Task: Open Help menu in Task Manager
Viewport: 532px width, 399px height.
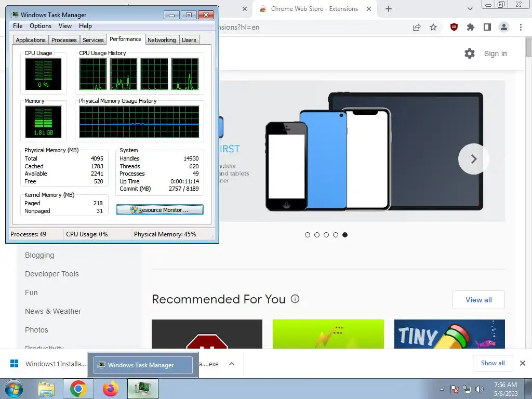Action: (85, 26)
